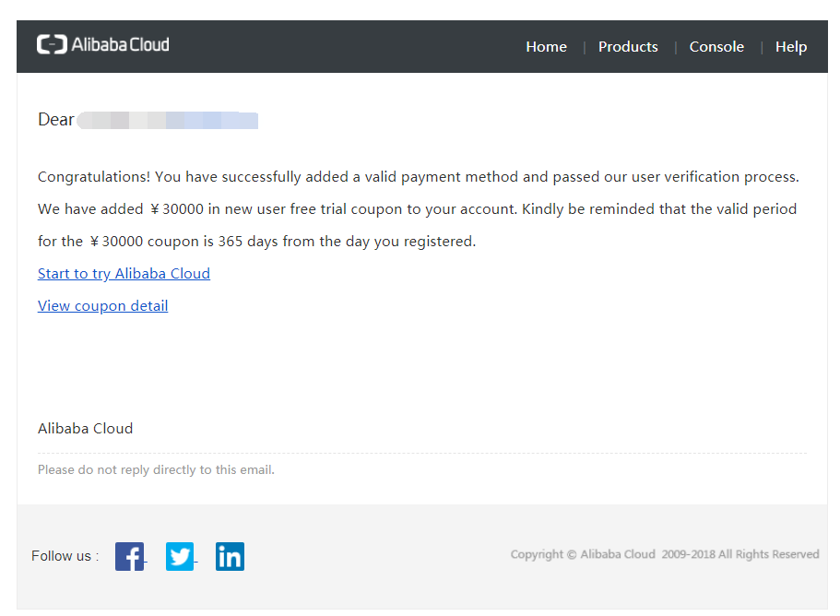Click the Alibaba Cloud signature text
Viewport: 840px width, 616px height.
tap(85, 429)
